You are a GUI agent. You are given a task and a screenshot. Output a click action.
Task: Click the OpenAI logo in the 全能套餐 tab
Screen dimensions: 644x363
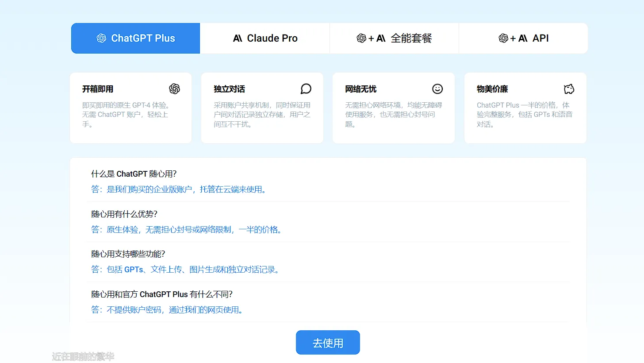(x=361, y=38)
